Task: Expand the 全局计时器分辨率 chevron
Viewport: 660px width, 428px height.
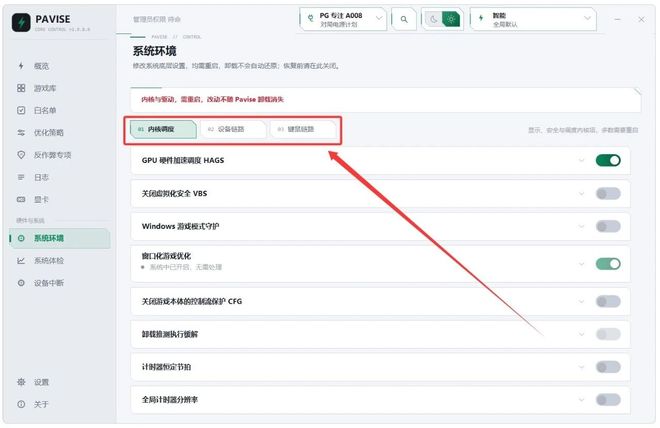Action: [x=581, y=400]
